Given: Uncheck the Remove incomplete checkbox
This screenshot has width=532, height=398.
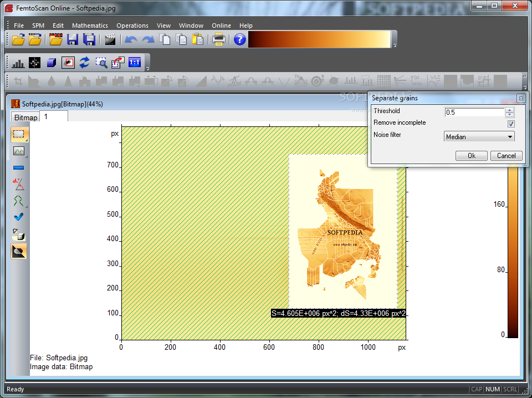Looking at the screenshot, I should pos(511,124).
